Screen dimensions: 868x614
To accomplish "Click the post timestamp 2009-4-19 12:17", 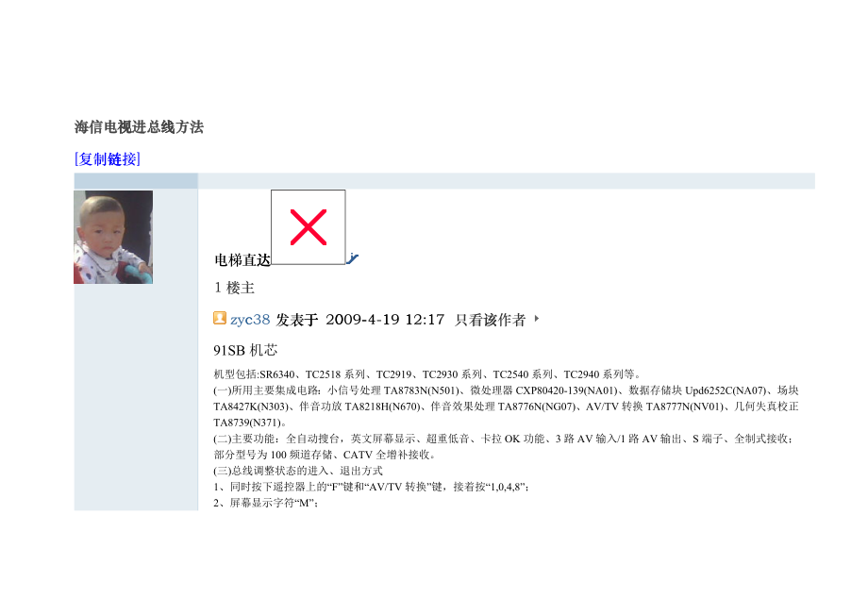I will (385, 320).
